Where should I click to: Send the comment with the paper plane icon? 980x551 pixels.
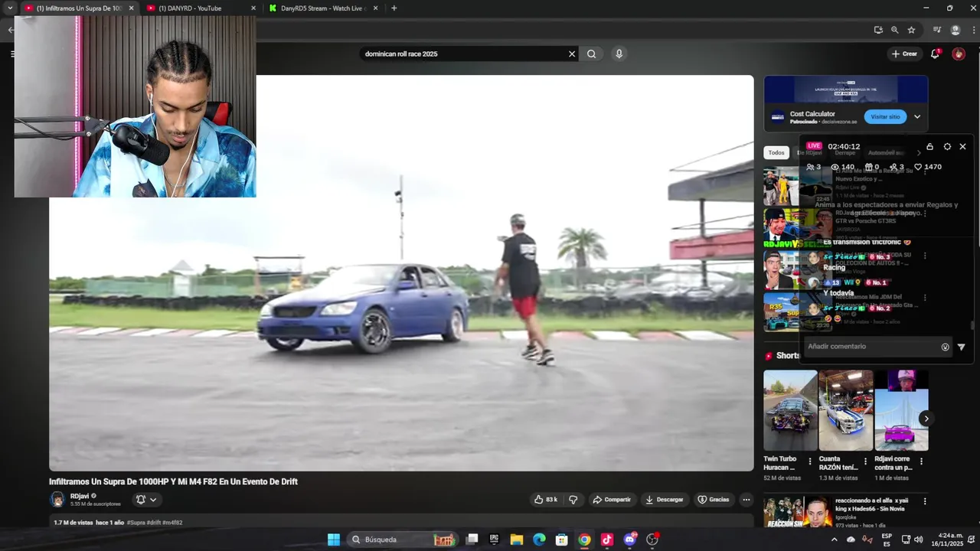click(961, 347)
